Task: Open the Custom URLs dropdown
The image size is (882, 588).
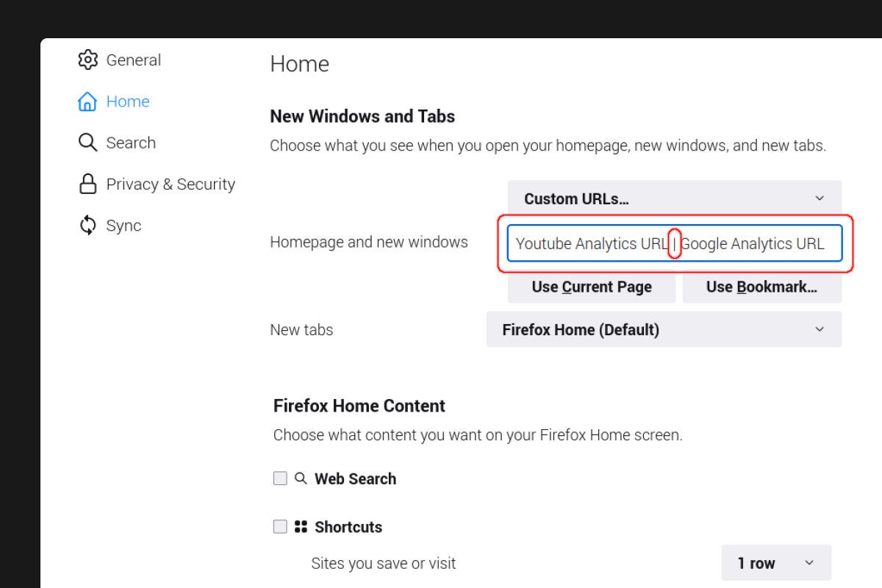Action: pos(674,198)
